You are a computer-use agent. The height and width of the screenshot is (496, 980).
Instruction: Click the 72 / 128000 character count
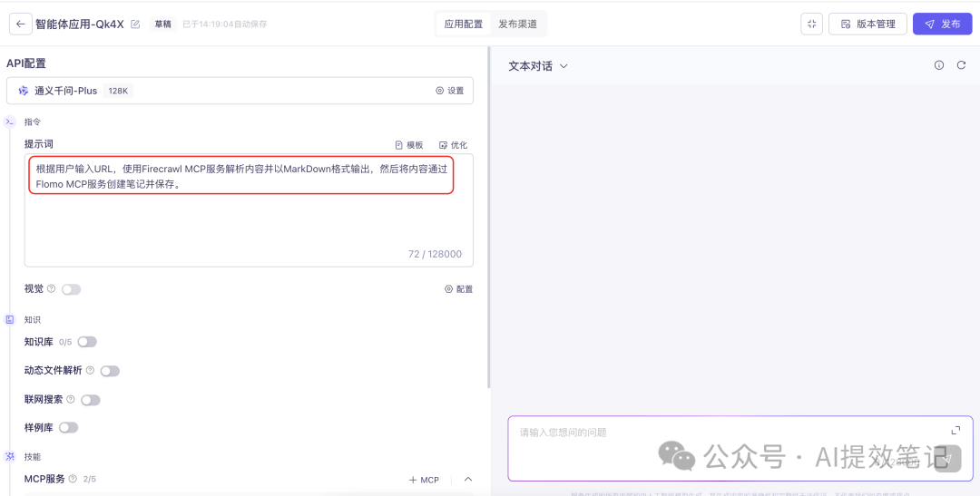coord(435,254)
